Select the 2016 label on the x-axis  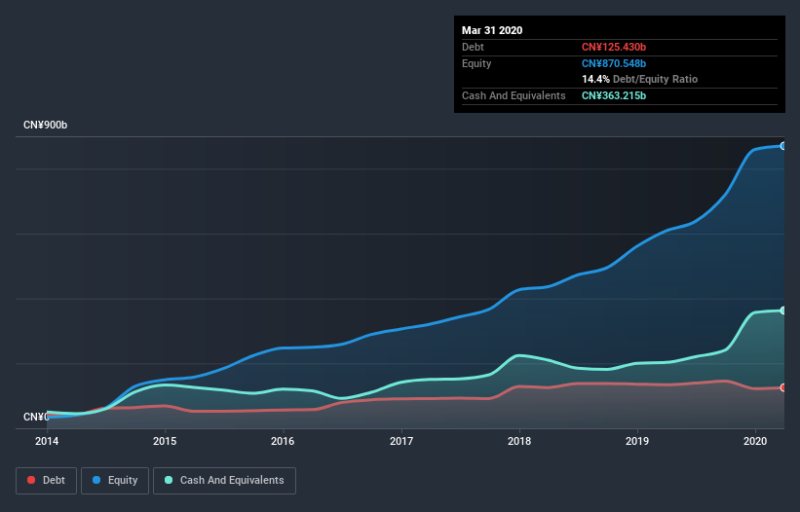pos(283,441)
